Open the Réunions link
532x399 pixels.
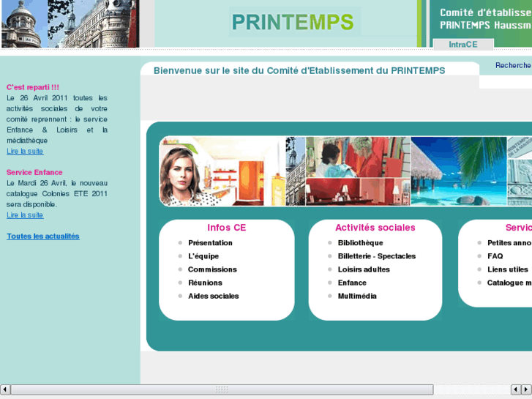tap(206, 283)
